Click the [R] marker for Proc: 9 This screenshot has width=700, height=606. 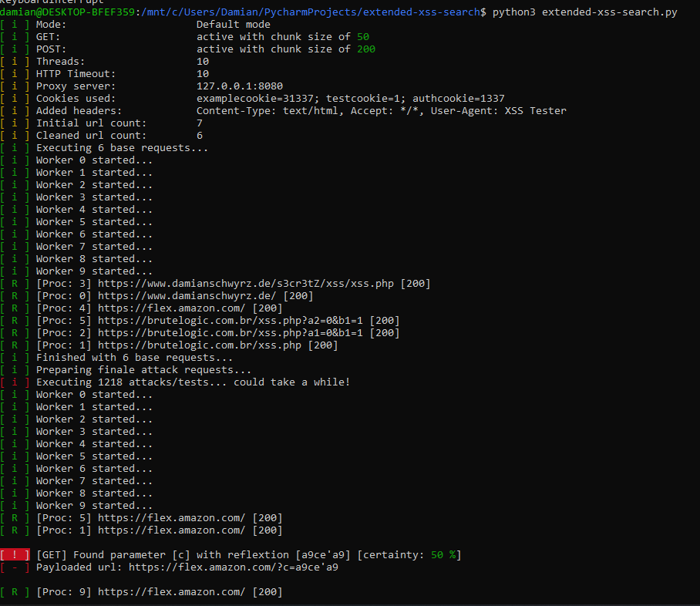point(14,591)
